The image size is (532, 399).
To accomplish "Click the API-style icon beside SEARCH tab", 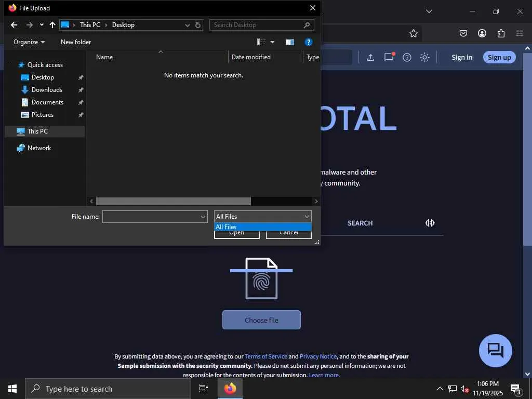I will (430, 223).
